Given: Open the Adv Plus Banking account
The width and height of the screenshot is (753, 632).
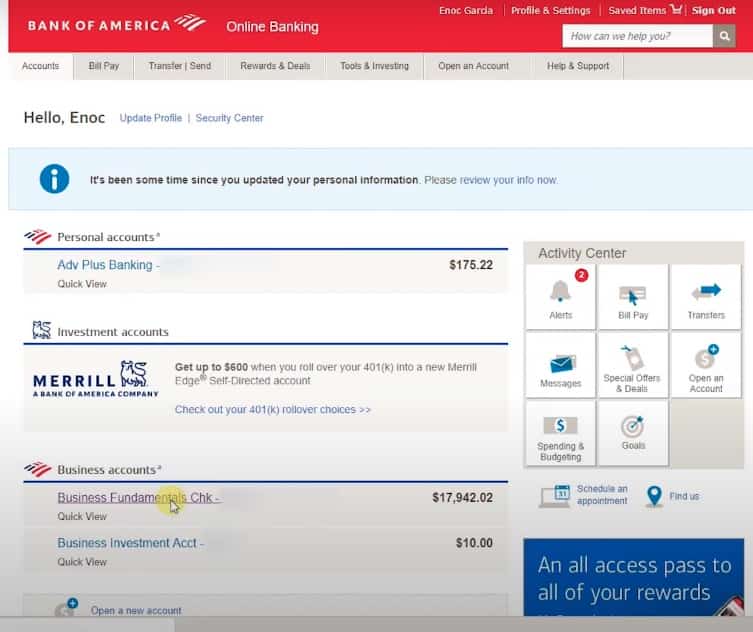Looking at the screenshot, I should click(x=108, y=265).
